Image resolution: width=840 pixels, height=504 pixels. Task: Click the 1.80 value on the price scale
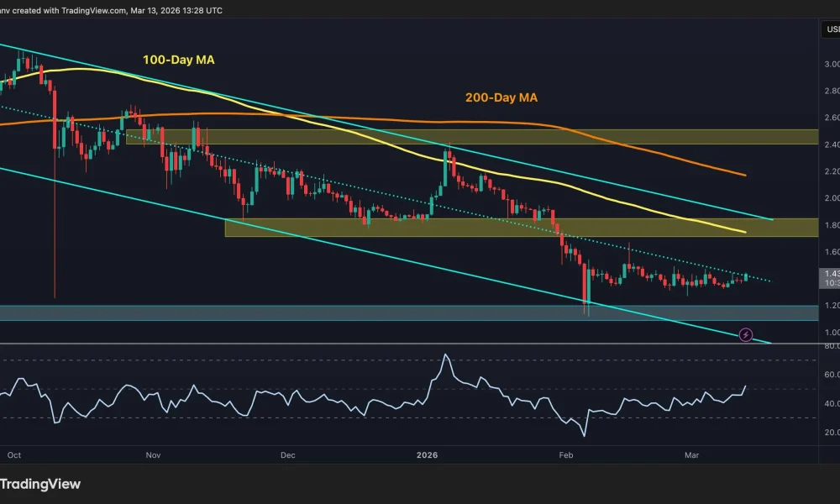click(x=832, y=225)
